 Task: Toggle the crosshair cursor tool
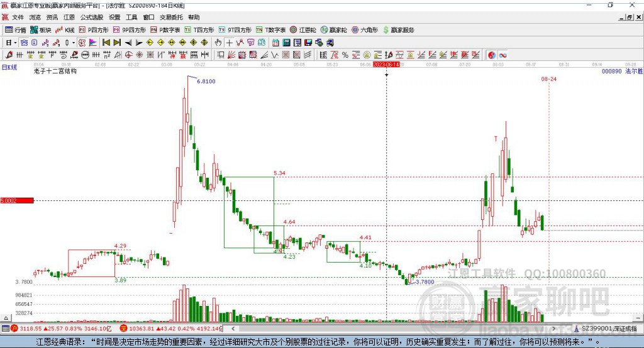[x=229, y=43]
